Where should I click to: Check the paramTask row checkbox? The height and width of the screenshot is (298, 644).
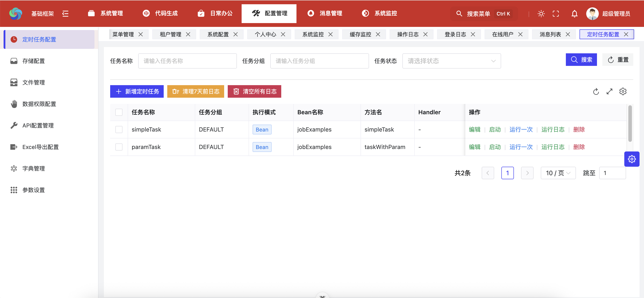point(119,147)
